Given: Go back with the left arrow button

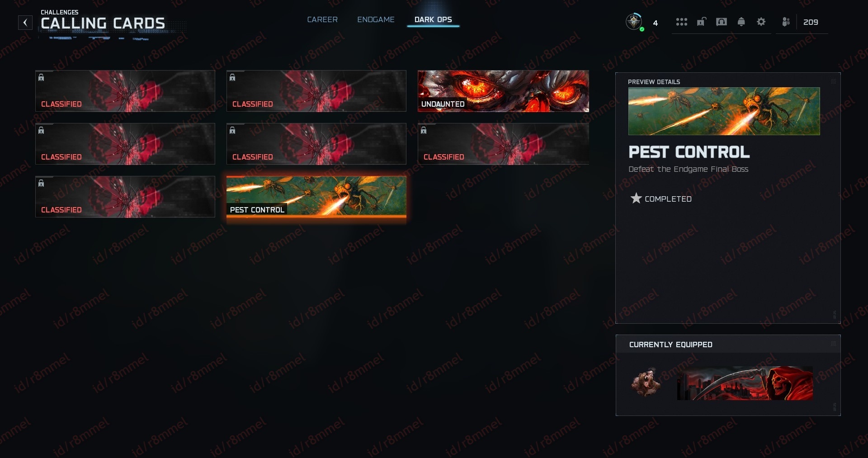Looking at the screenshot, I should (x=25, y=23).
